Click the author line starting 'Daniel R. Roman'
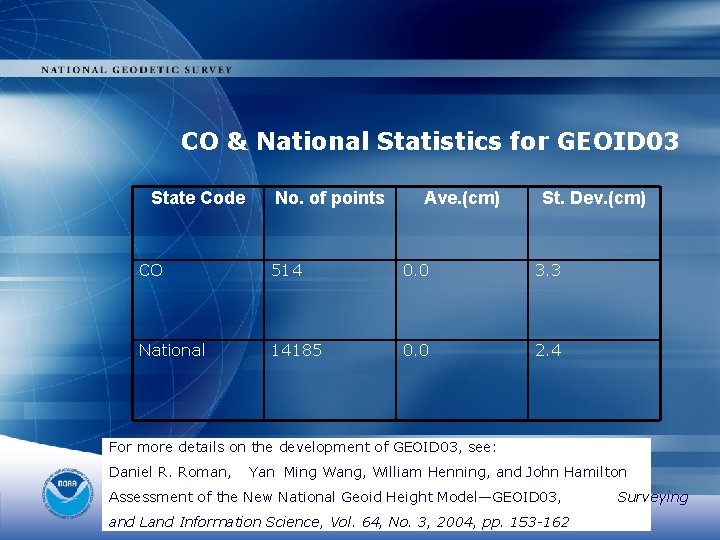720x540 pixels. pos(368,472)
